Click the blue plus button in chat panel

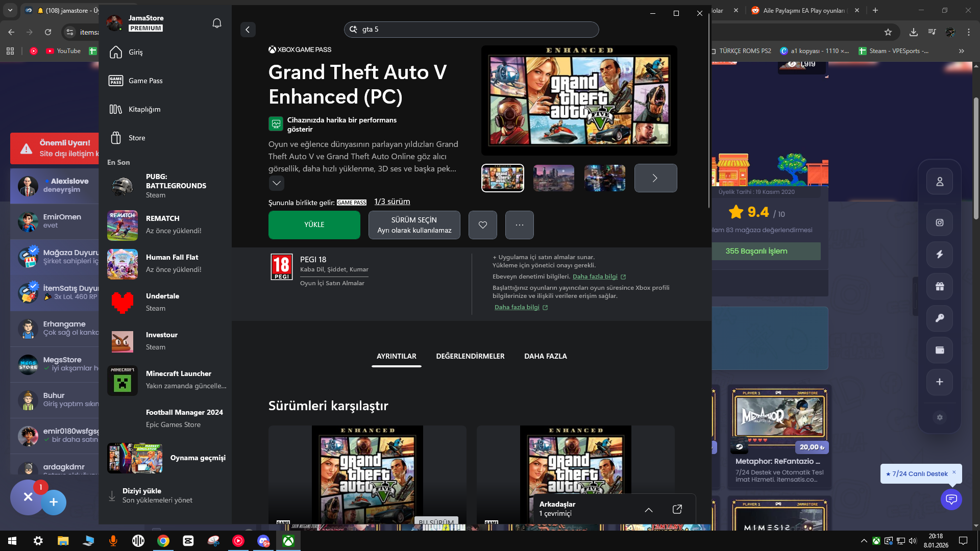point(54,503)
